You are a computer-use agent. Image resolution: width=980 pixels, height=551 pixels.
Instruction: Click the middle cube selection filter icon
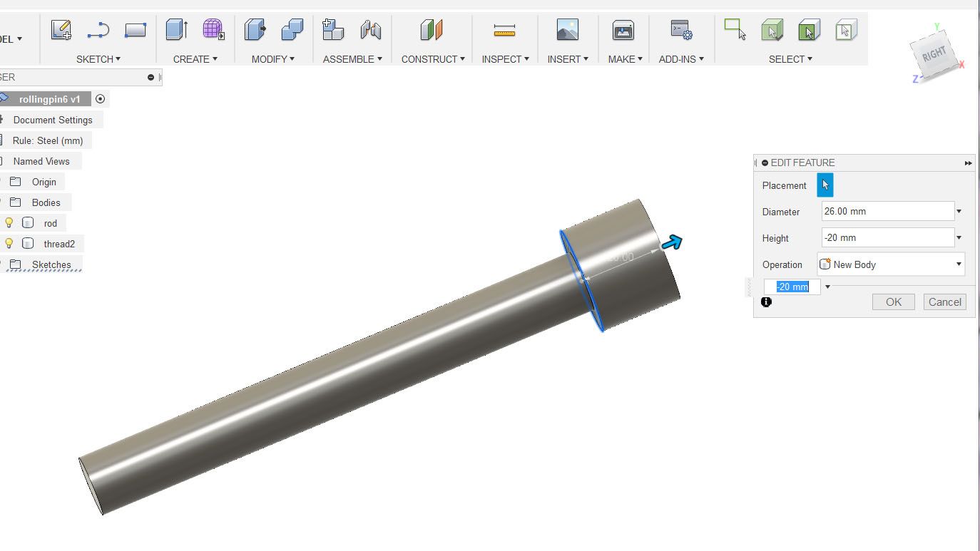(x=809, y=30)
